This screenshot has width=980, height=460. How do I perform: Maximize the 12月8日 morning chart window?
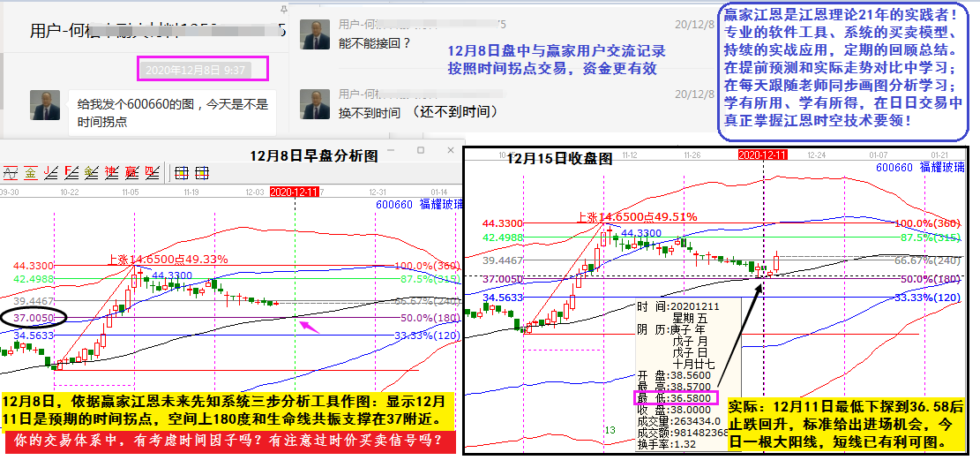click(x=421, y=150)
